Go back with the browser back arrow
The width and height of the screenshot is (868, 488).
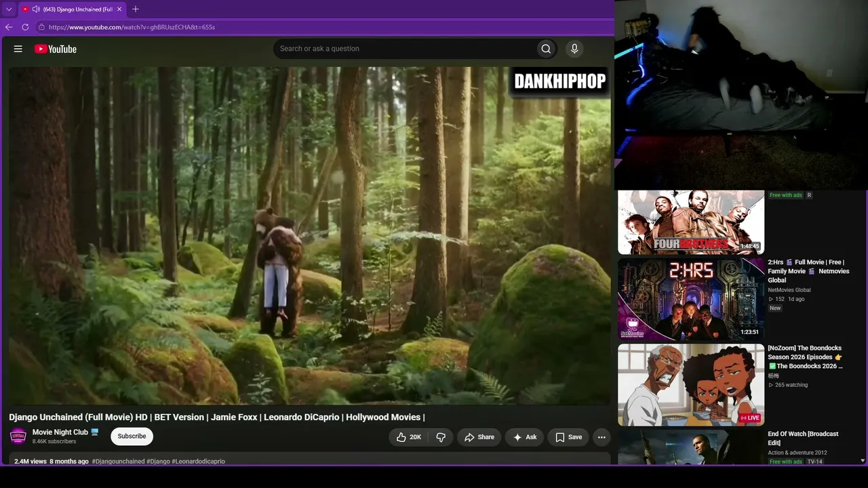pos(9,27)
